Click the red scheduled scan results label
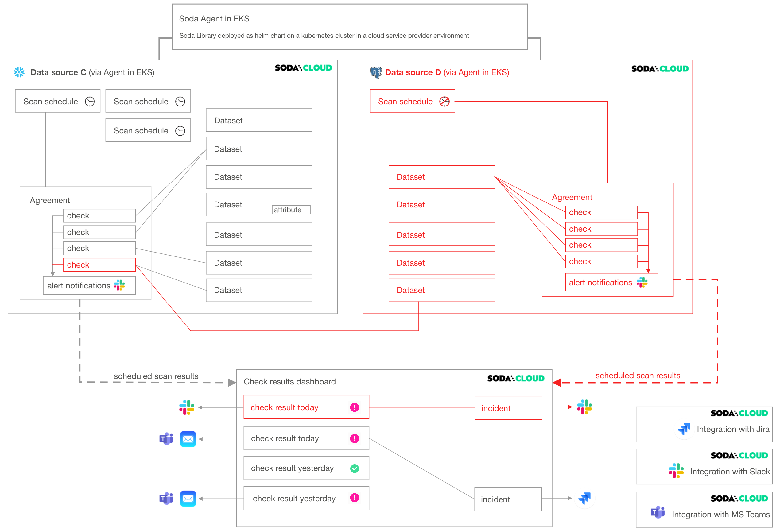776x532 pixels. pyautogui.click(x=638, y=376)
